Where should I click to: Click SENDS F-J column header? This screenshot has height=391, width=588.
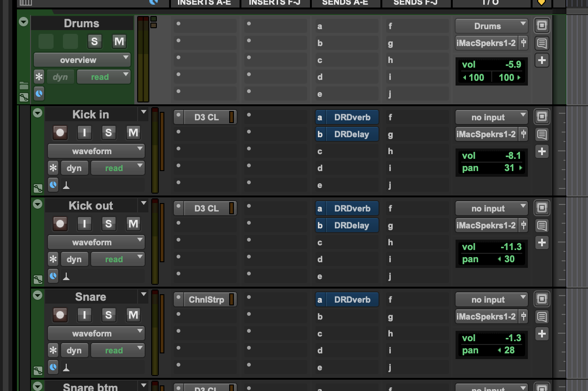[x=416, y=3]
